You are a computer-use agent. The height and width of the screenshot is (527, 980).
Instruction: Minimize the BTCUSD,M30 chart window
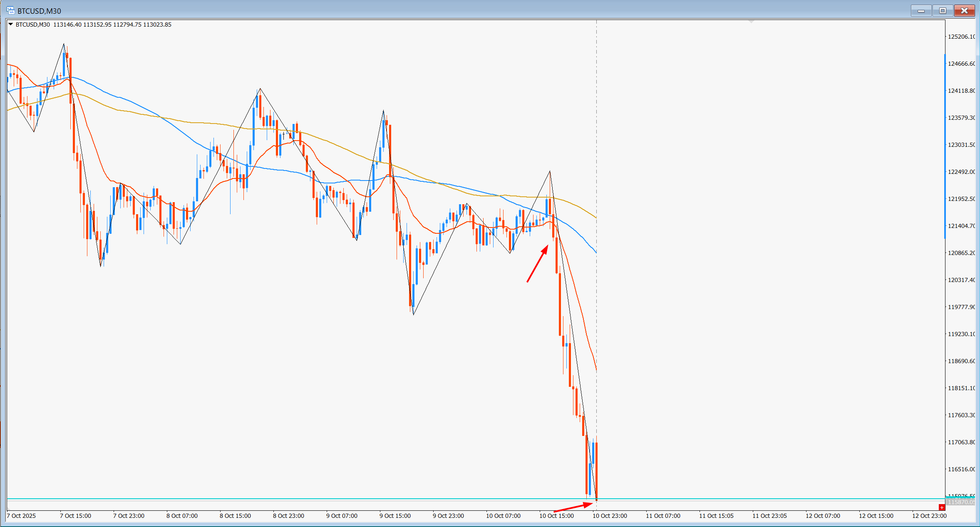pos(921,11)
